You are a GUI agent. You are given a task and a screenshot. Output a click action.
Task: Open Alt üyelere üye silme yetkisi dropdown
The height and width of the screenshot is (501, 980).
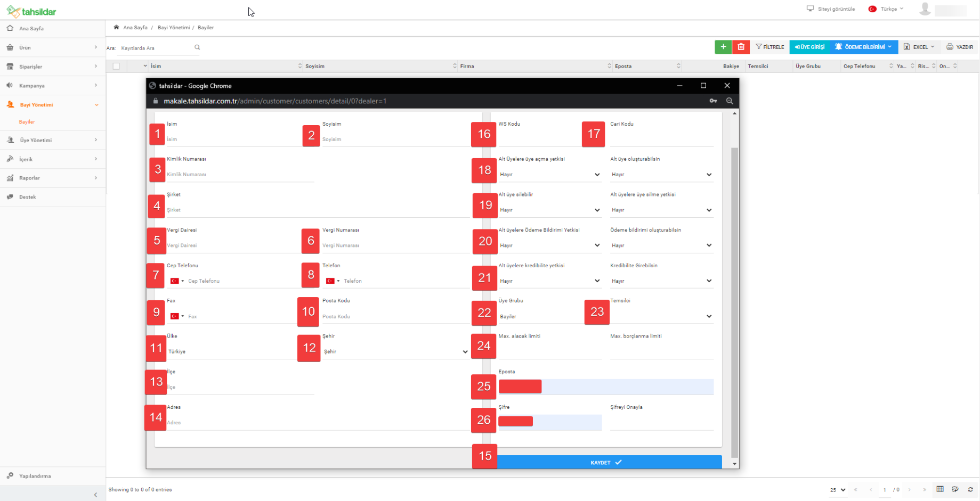pyautogui.click(x=661, y=210)
